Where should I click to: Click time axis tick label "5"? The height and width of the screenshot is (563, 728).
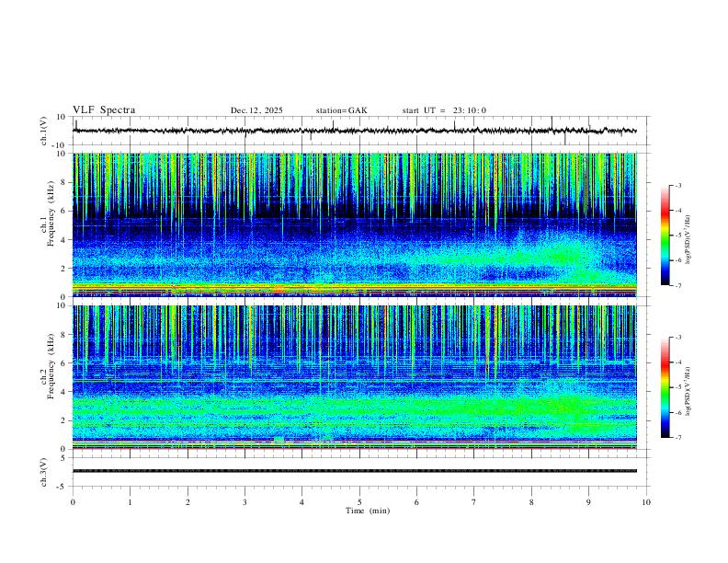(359, 502)
